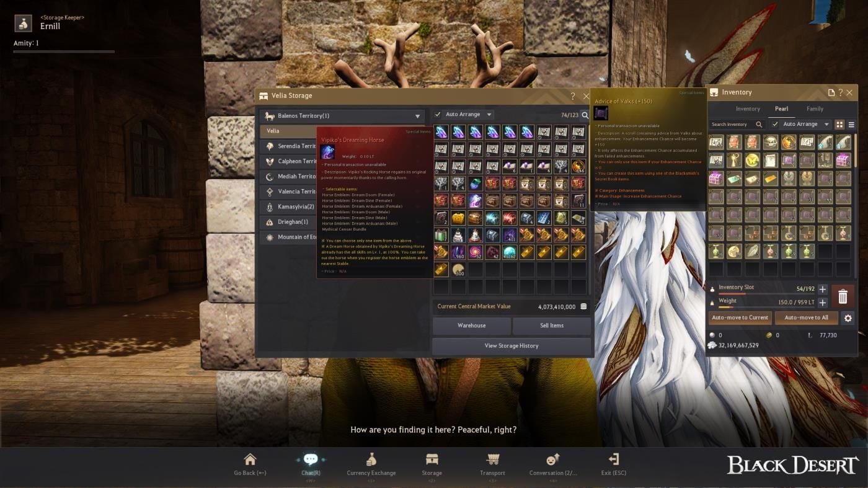Click the document icon in Inventory title bar
This screenshot has height=488, width=868.
pos(831,92)
